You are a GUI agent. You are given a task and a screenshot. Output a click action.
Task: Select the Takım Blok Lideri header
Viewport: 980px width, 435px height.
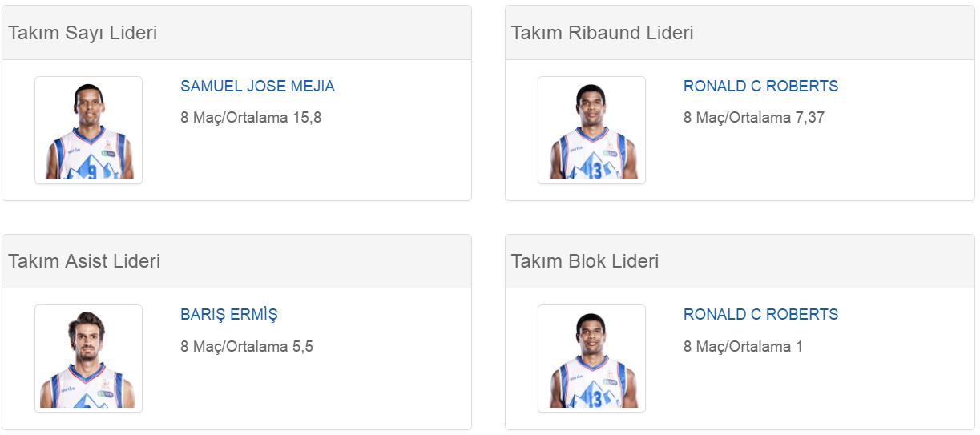pyautogui.click(x=585, y=261)
